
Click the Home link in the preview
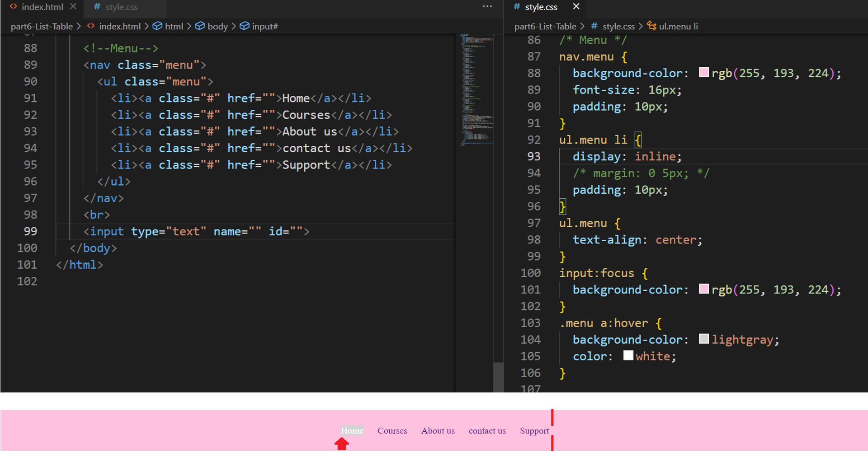tap(352, 431)
